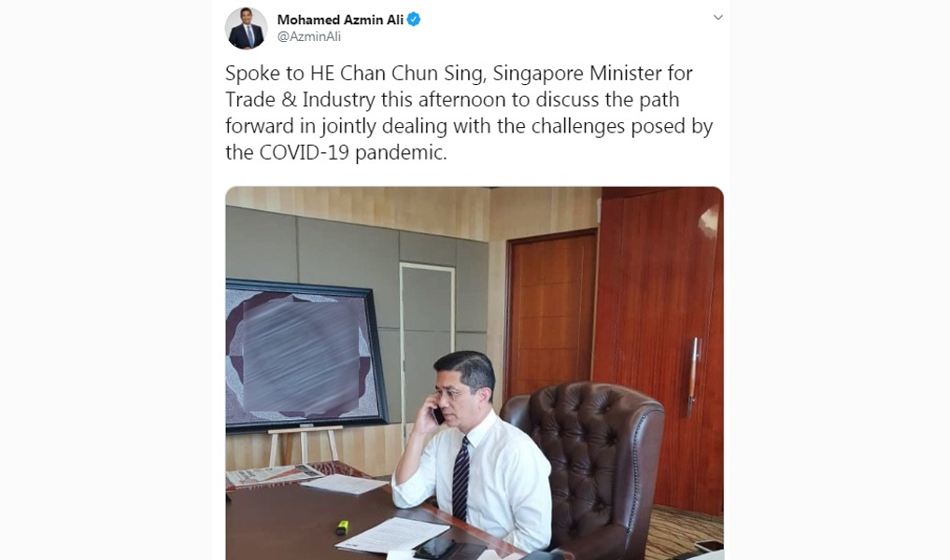Image resolution: width=950 pixels, height=560 pixels.
Task: Click the framed painting on the easel
Action: pos(305,356)
